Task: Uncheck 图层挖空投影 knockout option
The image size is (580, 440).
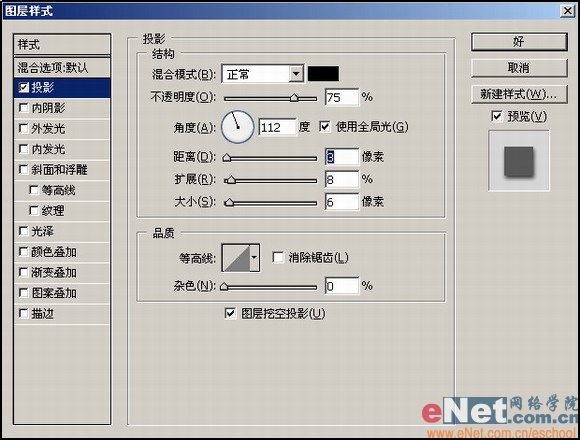Action: pyautogui.click(x=230, y=314)
